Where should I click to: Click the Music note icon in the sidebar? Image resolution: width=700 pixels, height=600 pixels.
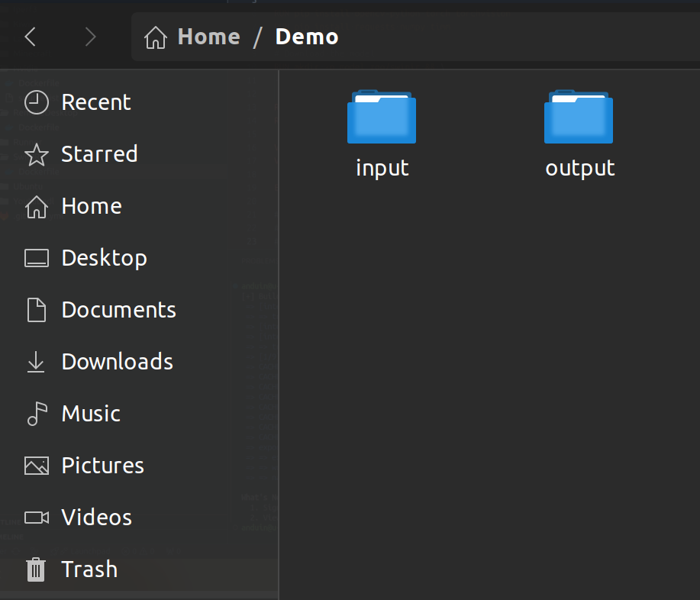click(x=37, y=414)
